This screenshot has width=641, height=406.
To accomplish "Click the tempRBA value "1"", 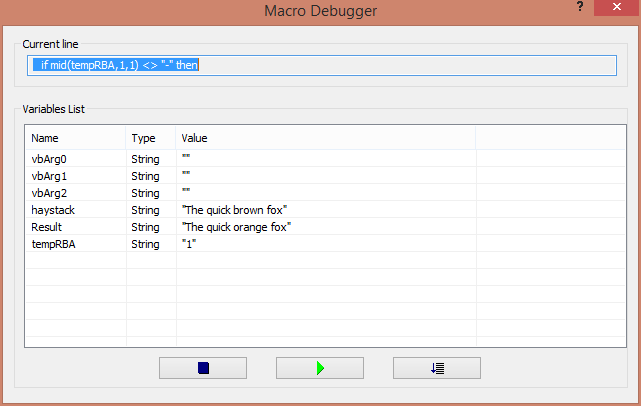I will 189,244.
